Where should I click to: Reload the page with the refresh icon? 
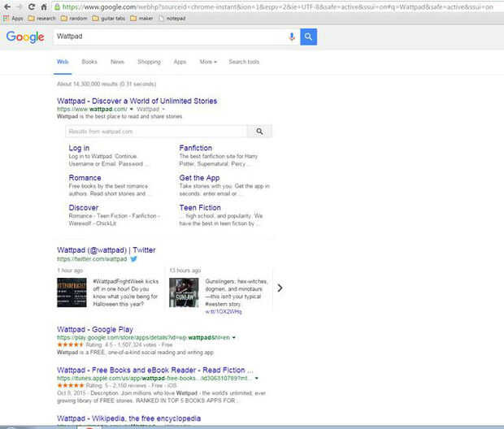tap(32, 6)
